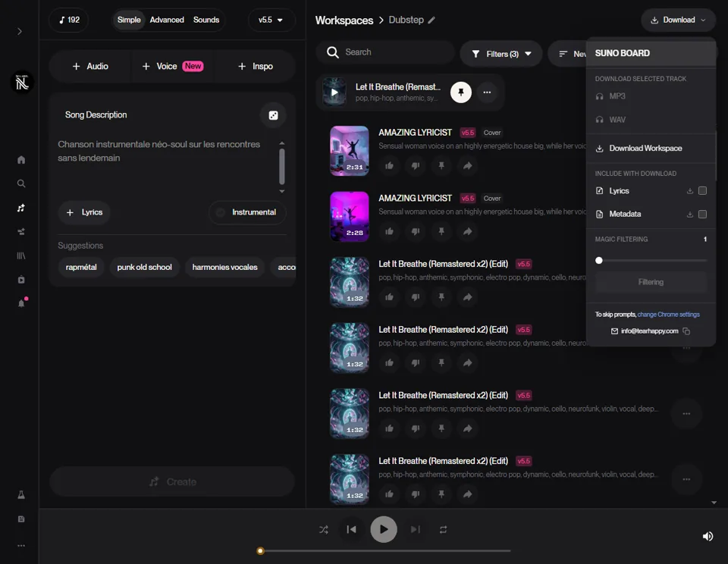Like second AMAZING LYRICIST track 2:28
728x564 pixels.
click(389, 231)
